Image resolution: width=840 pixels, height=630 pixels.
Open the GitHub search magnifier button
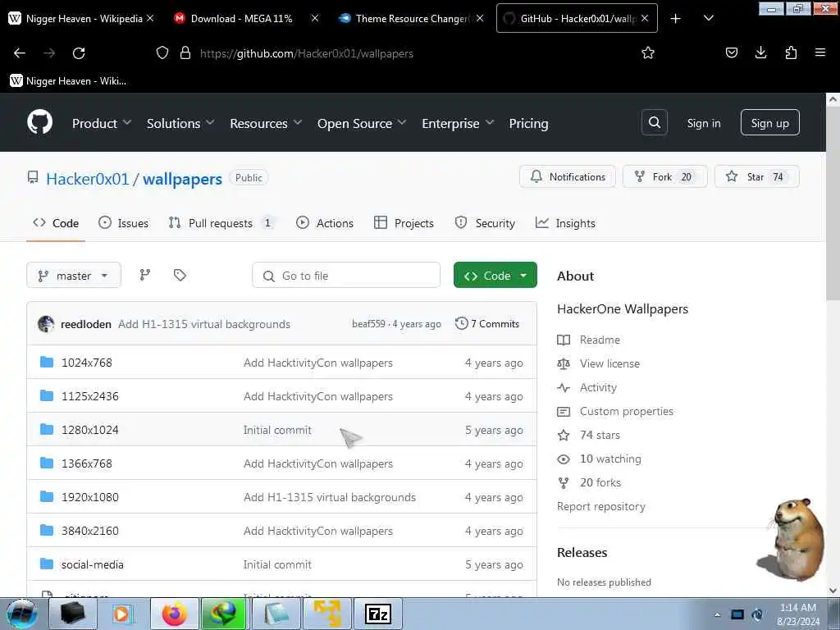(x=654, y=123)
